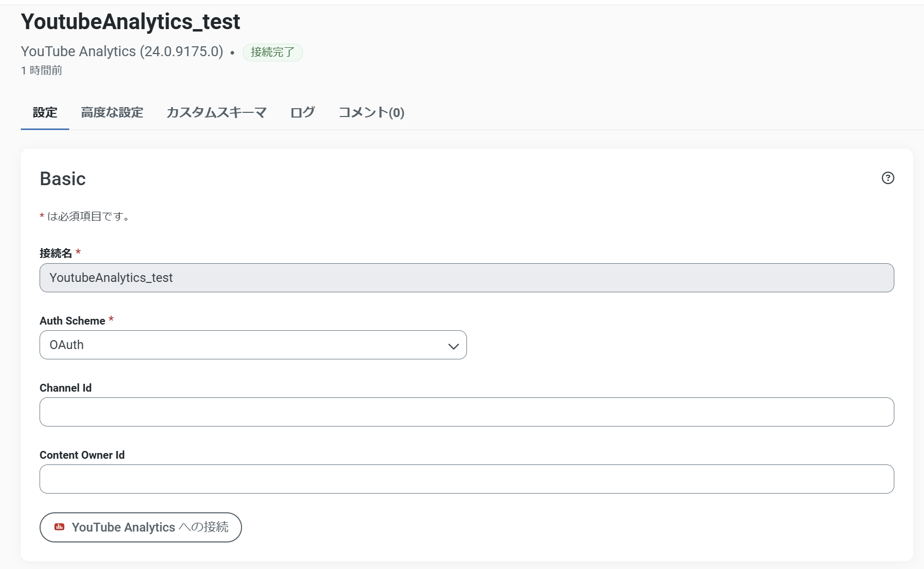Click the 接続完了 status badge
Viewport: 924px width, 569px height.
[x=272, y=52]
